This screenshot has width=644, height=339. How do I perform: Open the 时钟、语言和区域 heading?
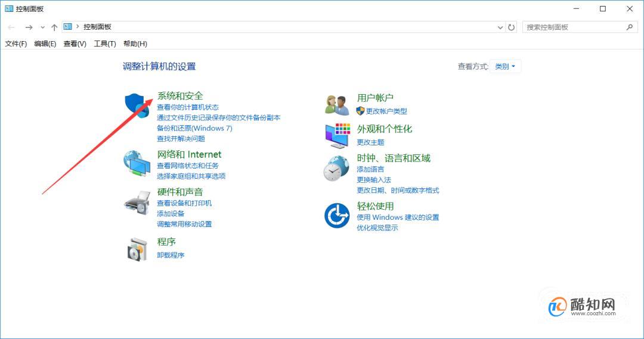[394, 158]
